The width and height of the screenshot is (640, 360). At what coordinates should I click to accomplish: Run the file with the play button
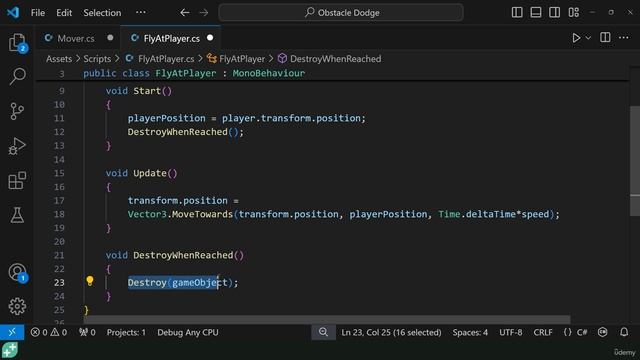[x=576, y=38]
